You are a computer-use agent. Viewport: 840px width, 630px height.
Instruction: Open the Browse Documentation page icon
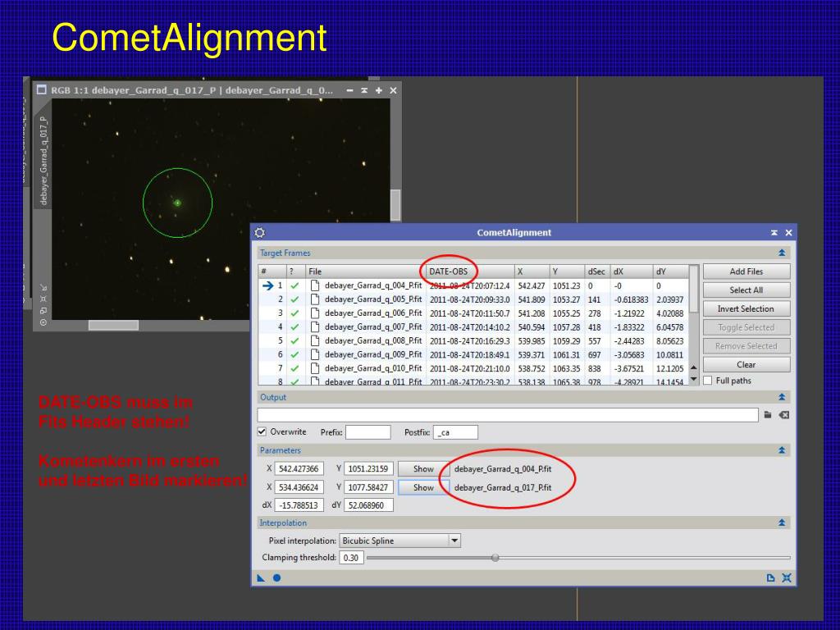click(771, 577)
